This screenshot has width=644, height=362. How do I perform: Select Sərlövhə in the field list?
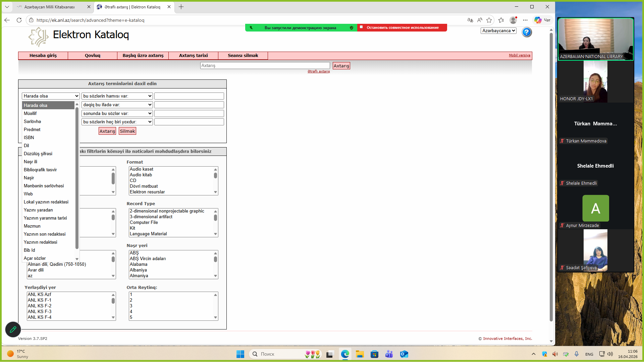tap(48, 122)
